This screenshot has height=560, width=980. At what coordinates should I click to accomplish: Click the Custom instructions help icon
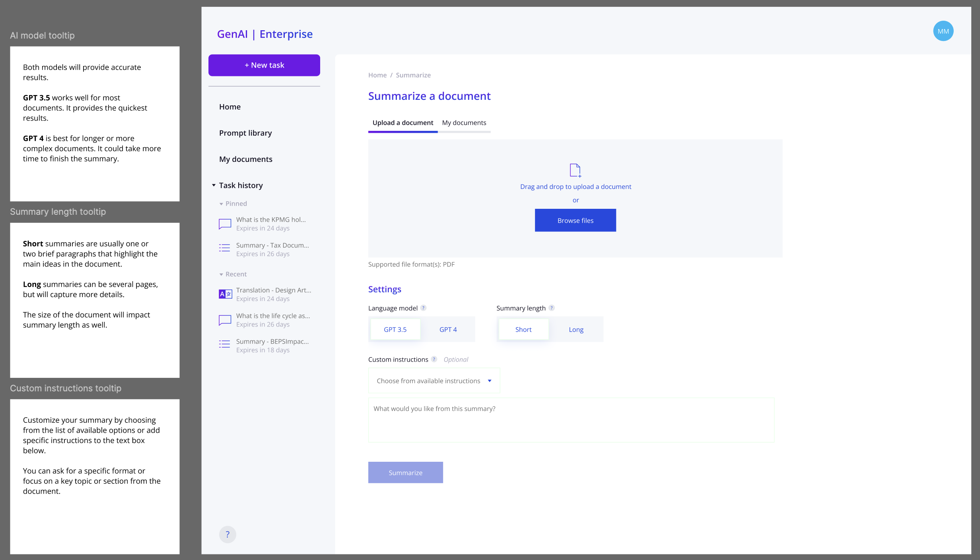(434, 359)
